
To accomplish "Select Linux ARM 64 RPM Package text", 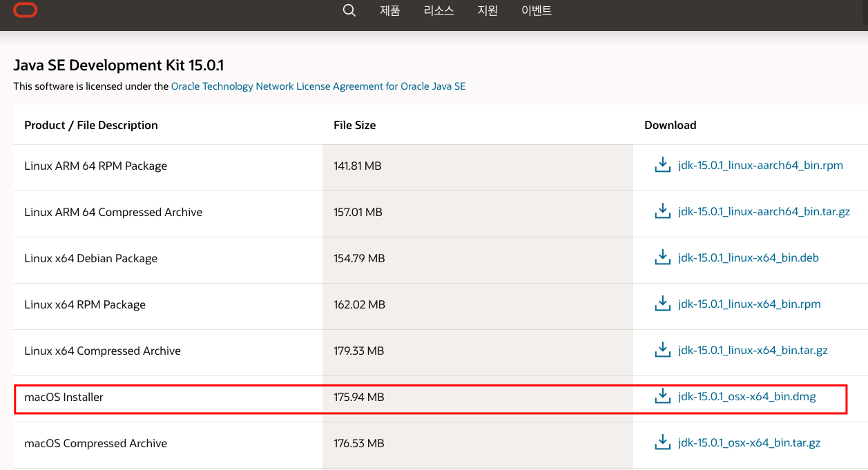I will (96, 166).
